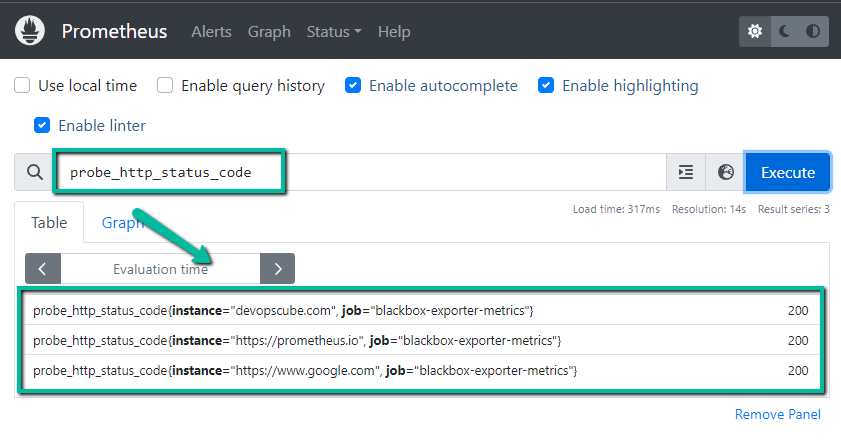Open the Alerts page

(211, 32)
